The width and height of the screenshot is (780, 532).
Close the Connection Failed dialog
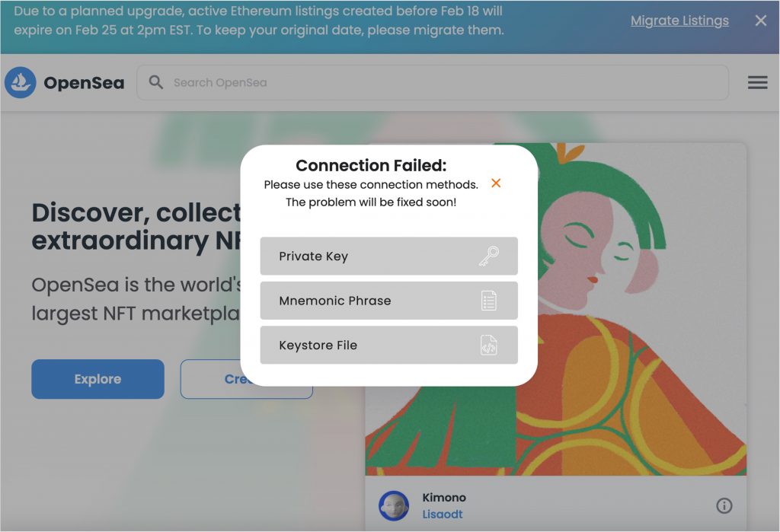[496, 183]
